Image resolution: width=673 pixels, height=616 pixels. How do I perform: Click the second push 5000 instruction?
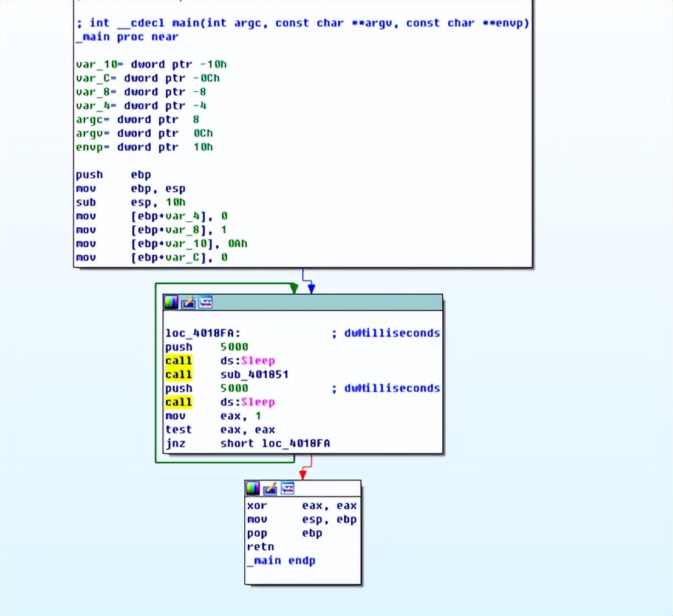pyautogui.click(x=207, y=388)
